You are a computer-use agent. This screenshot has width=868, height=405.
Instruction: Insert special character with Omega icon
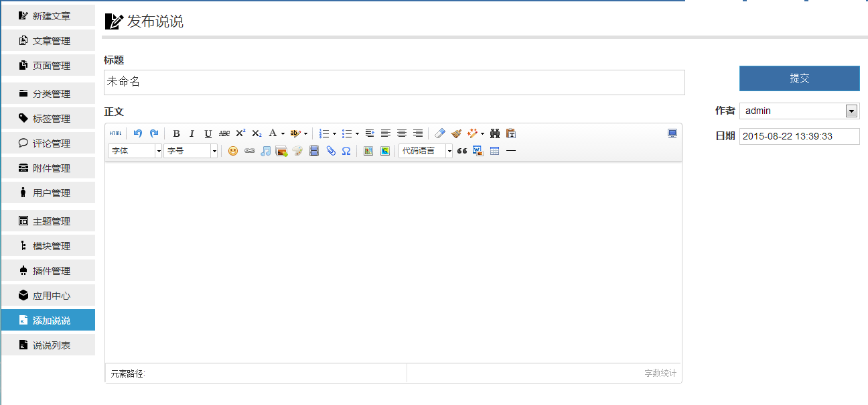346,152
